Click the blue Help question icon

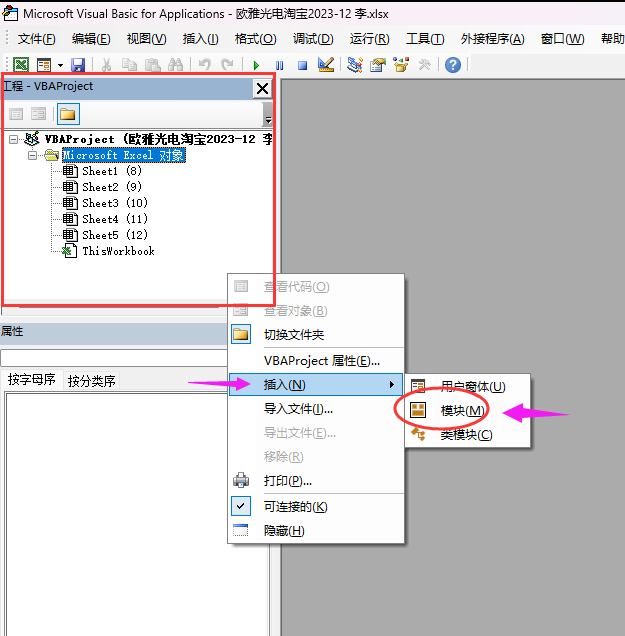click(453, 65)
